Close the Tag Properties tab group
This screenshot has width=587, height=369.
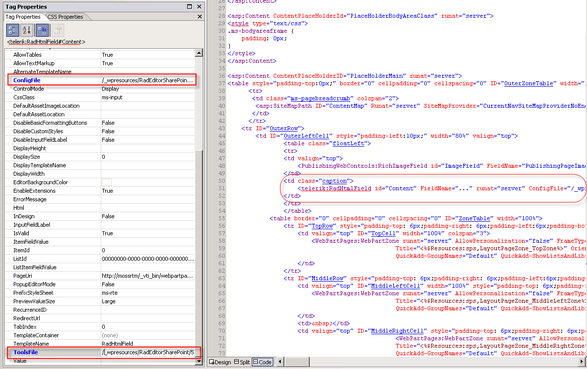tap(200, 16)
